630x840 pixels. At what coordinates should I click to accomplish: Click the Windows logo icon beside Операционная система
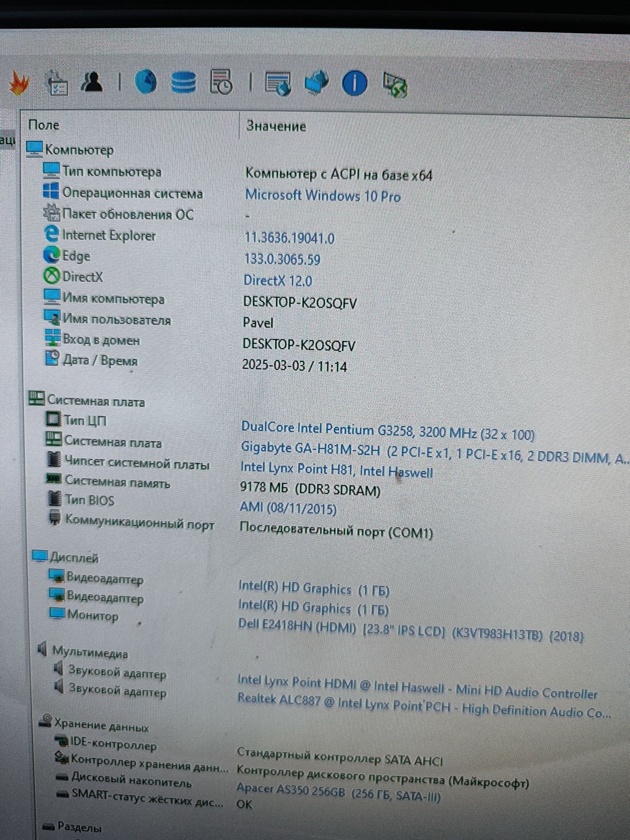coord(51,191)
